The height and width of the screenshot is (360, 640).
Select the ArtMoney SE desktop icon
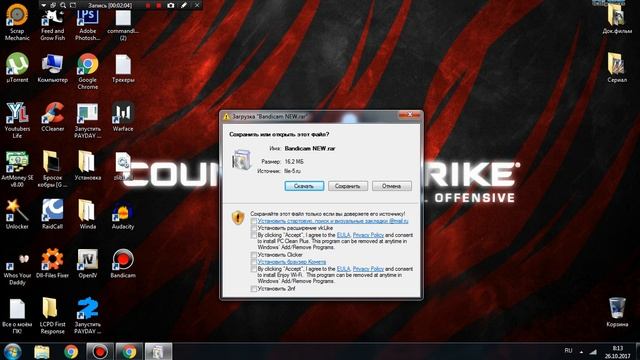click(x=17, y=169)
